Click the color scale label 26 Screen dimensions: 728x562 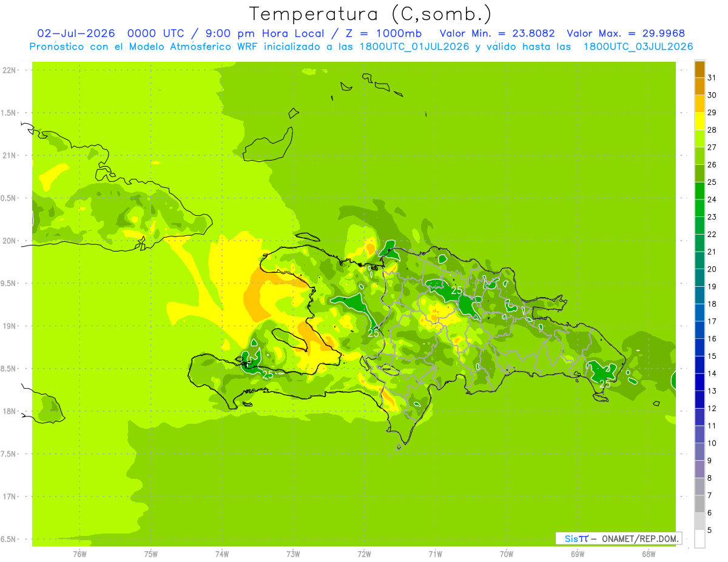tap(712, 165)
